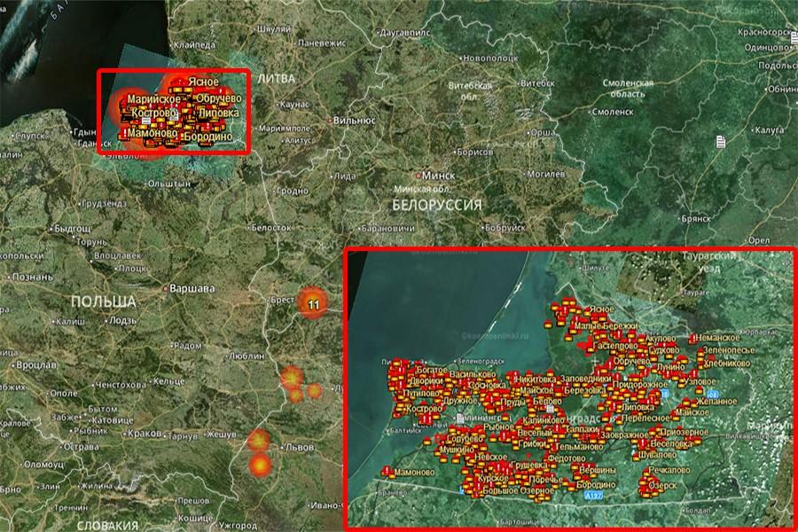798x532 pixels.
Task: Click the fire marker beside Озерск label
Action: [x=645, y=486]
